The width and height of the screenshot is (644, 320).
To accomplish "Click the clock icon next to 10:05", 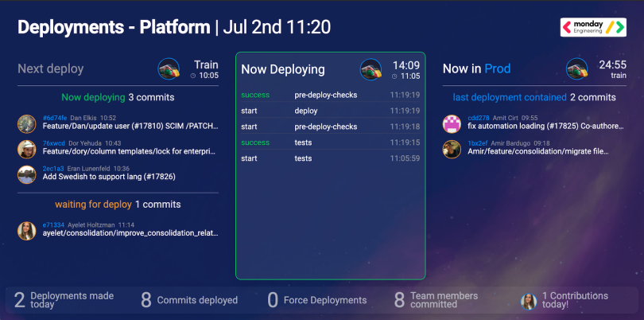I will [193, 76].
